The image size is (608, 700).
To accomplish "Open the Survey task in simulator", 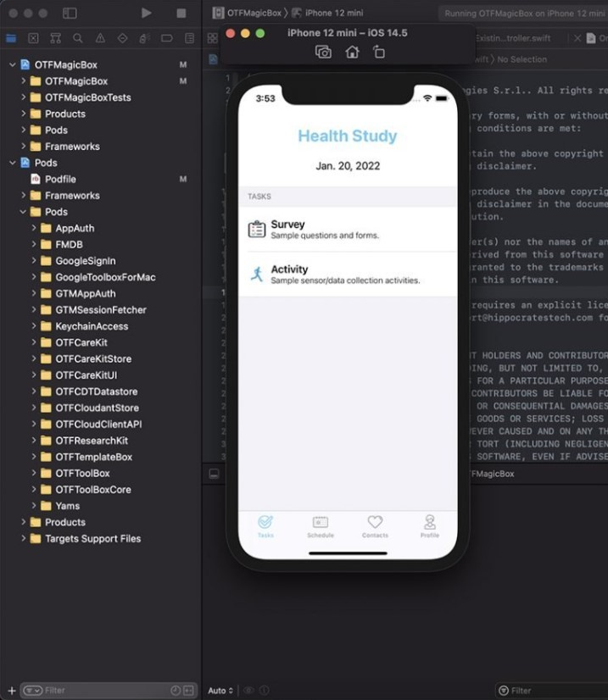I will click(348, 230).
